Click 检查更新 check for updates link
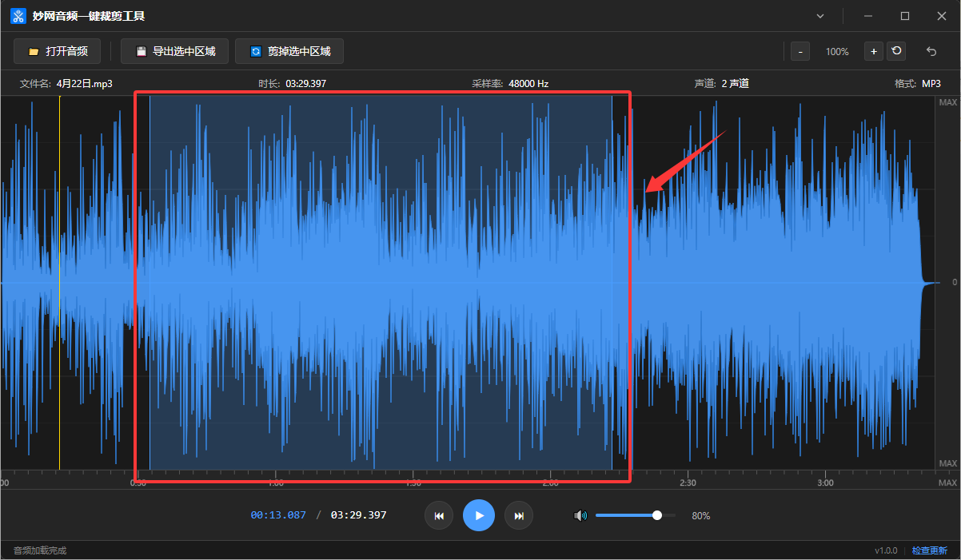The width and height of the screenshot is (961, 560). pyautogui.click(x=929, y=550)
